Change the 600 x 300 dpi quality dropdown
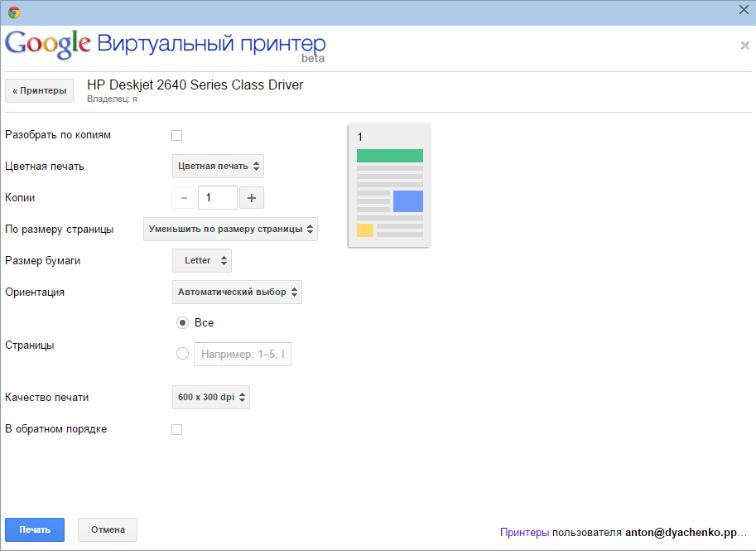Screen dimensions: 756x551 211,398
